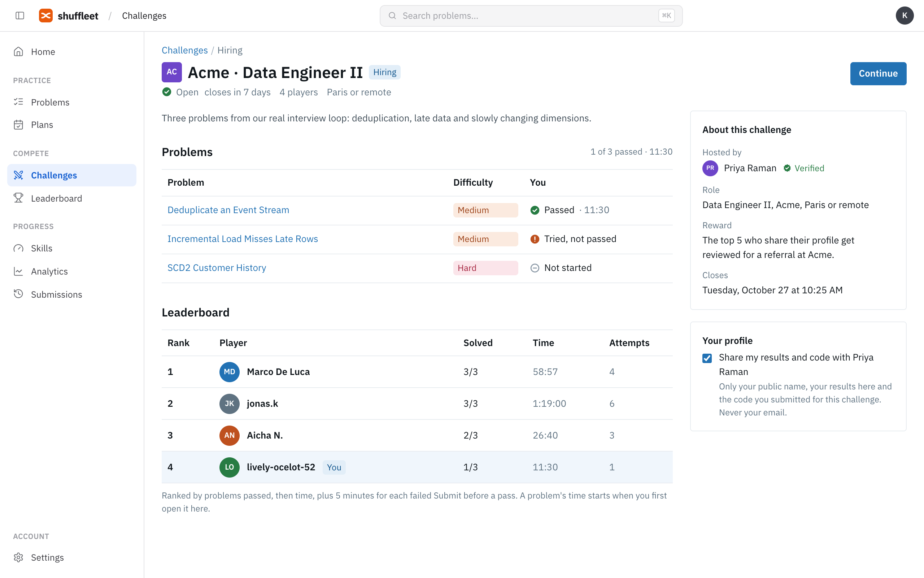Uncheck Share my results with Priya Raman
Viewport: 924px width, 578px height.
[x=707, y=358]
